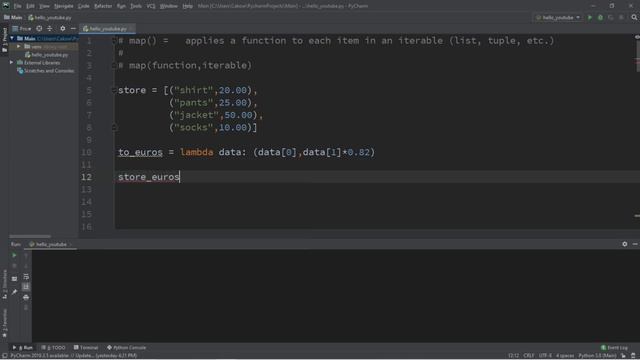Screen dimensions: 640x360
Task: Place cursor after store_euros on line 12
Action: 180,177
